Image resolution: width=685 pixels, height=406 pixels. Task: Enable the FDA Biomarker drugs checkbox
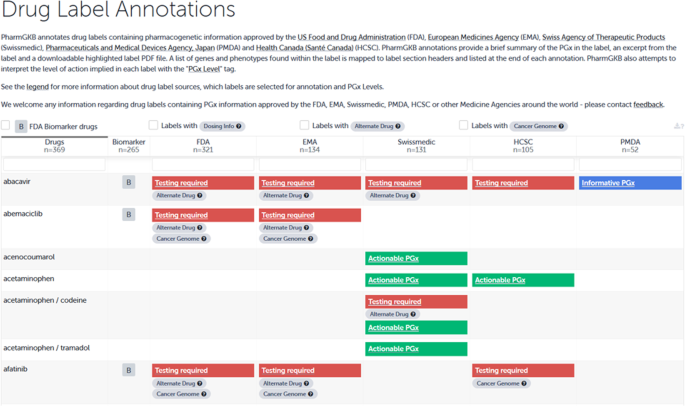(x=6, y=125)
